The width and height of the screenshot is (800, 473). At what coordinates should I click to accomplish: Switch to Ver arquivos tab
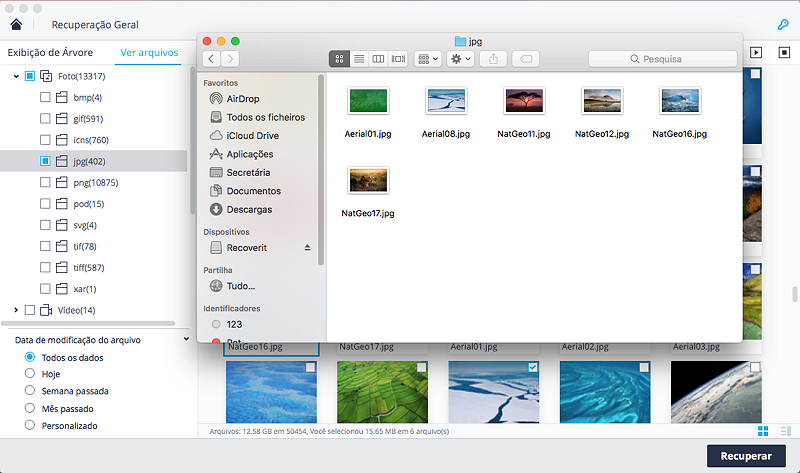click(149, 52)
